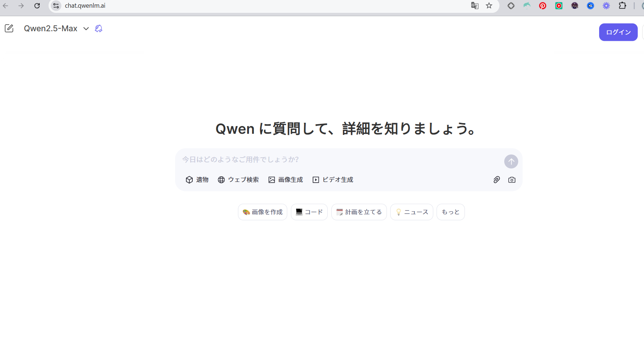Screen dimensions: 644x355
Task: Click the camera screenshot icon
Action: (x=512, y=180)
